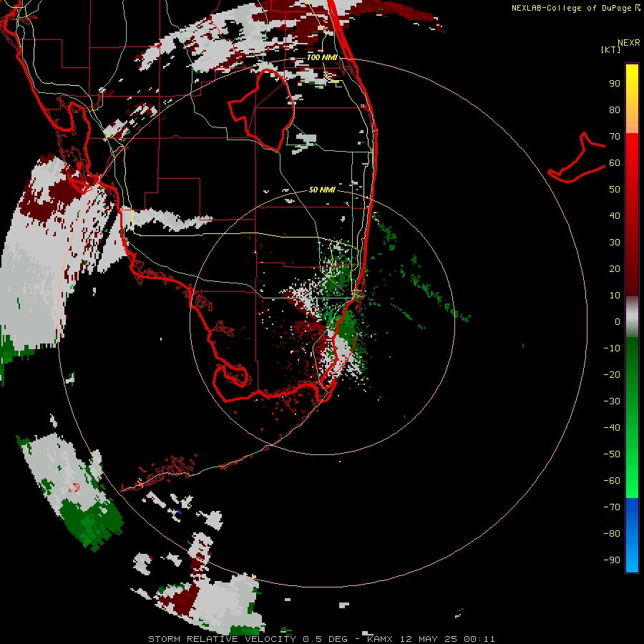
Task: Click the NEXR label above the color scale
Action: [x=628, y=43]
